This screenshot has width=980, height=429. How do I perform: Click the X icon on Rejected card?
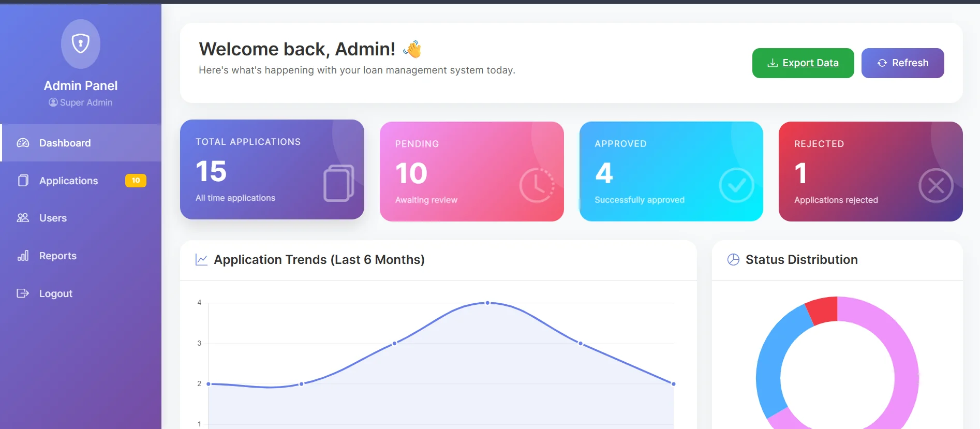(936, 185)
